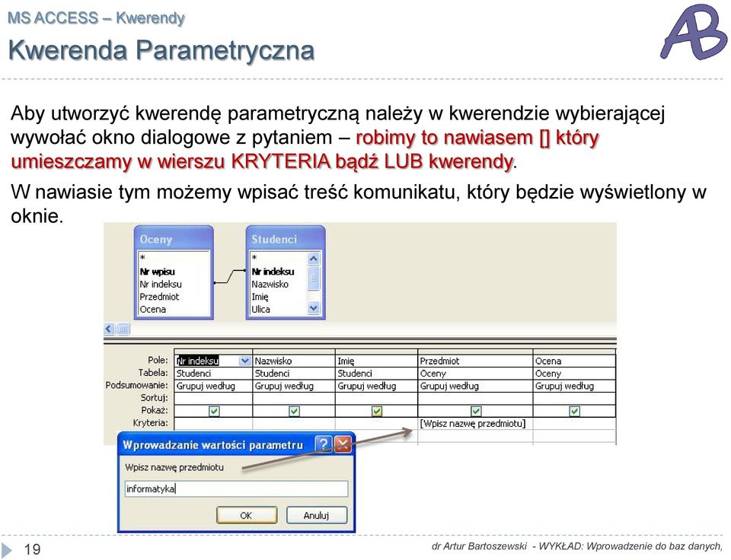Click Grupuj według cell in Nr indeksu column

point(213,387)
